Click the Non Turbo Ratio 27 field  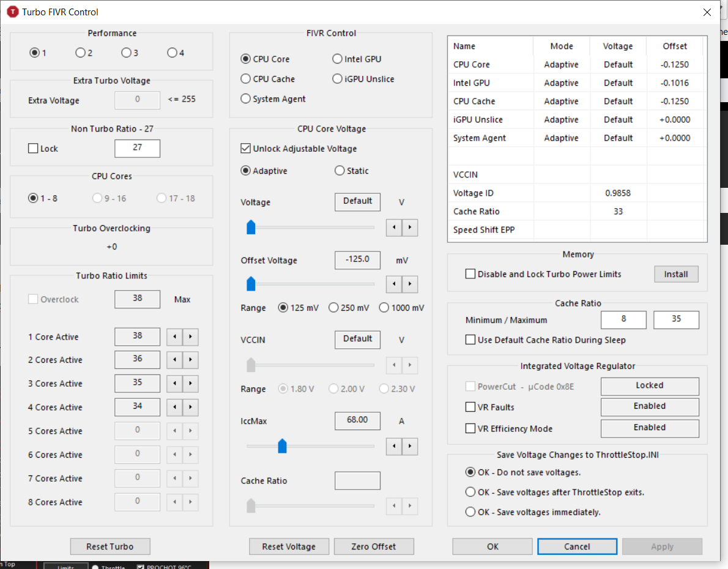pos(138,148)
